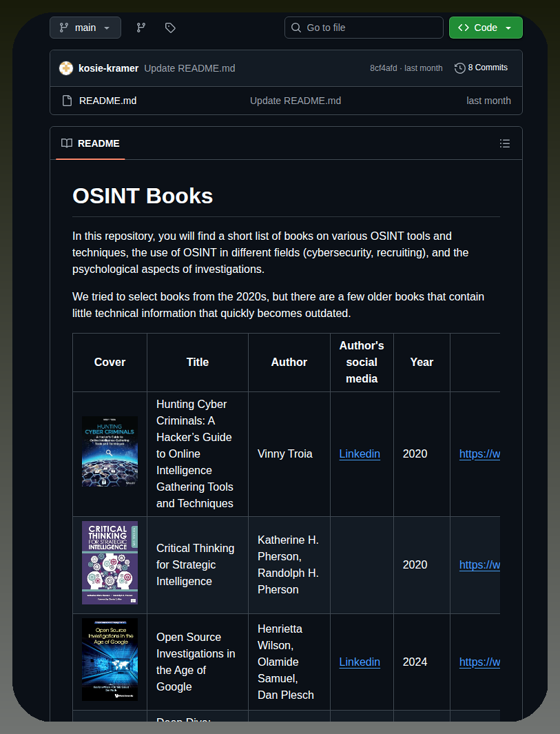
Task: Focus the Go to file search field
Action: click(364, 28)
